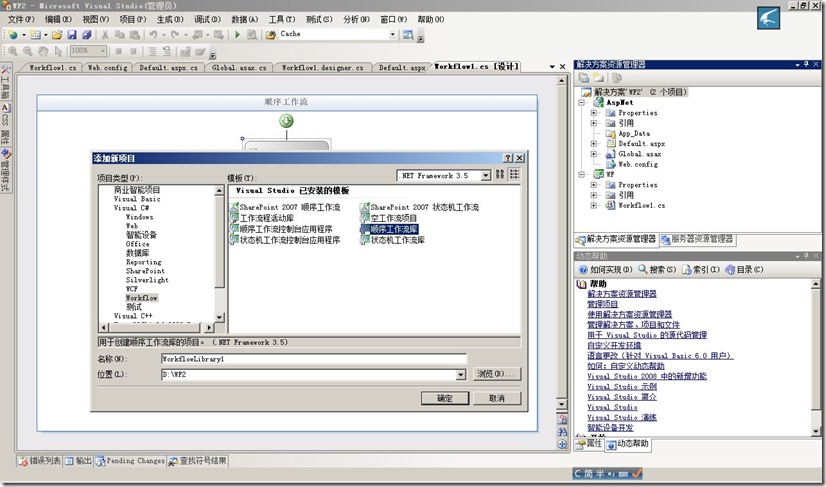Click the Zoom Out magnifier icon
The height and width of the screenshot is (487, 826).
[28, 51]
